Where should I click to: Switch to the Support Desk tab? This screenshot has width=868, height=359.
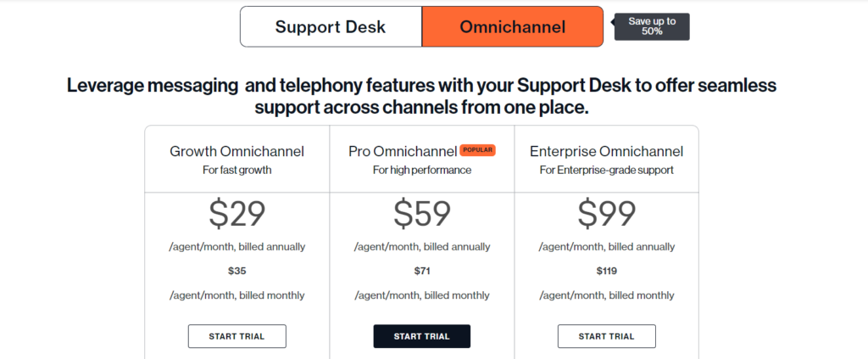(331, 27)
